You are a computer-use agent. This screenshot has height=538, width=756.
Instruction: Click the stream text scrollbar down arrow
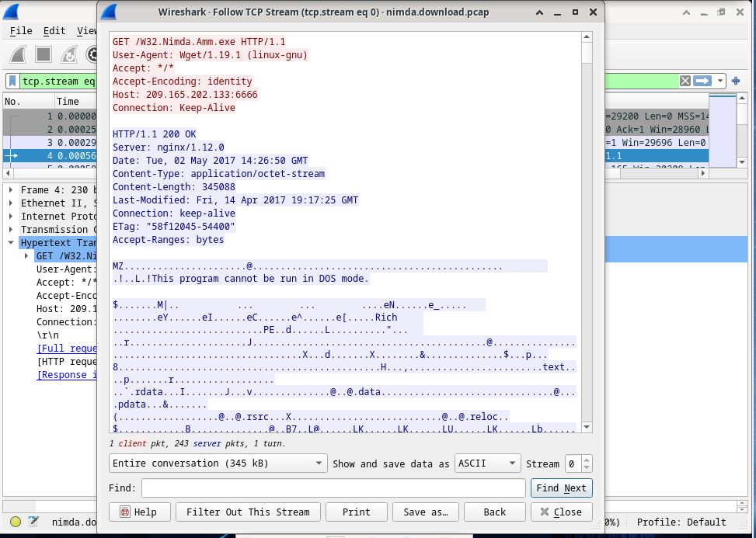coord(587,427)
